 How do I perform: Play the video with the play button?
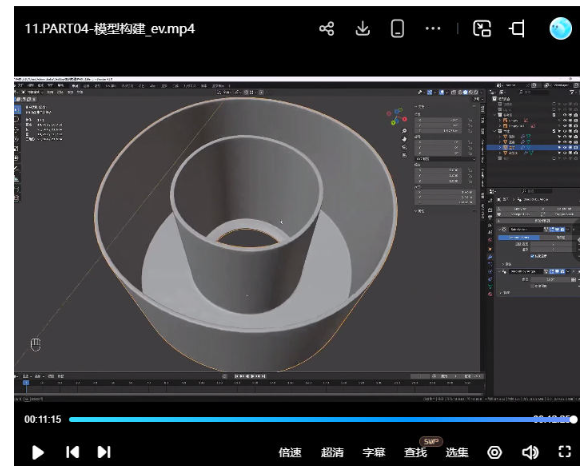coord(38,453)
